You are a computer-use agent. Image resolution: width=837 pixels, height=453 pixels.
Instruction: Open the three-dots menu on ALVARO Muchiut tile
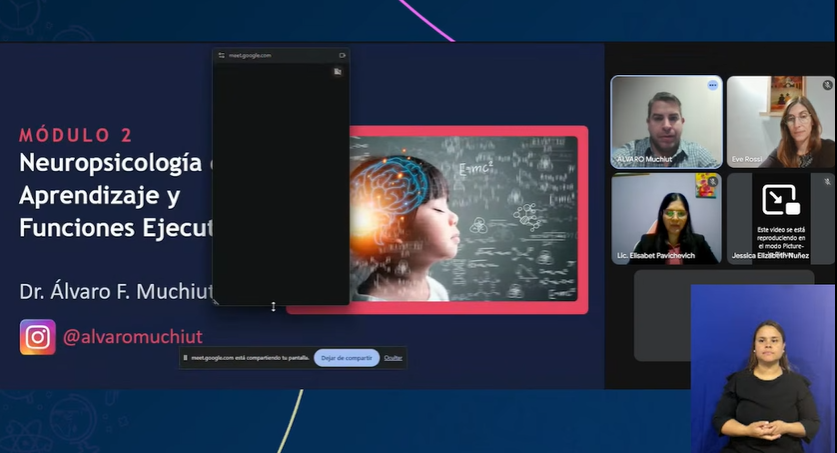pos(713,85)
